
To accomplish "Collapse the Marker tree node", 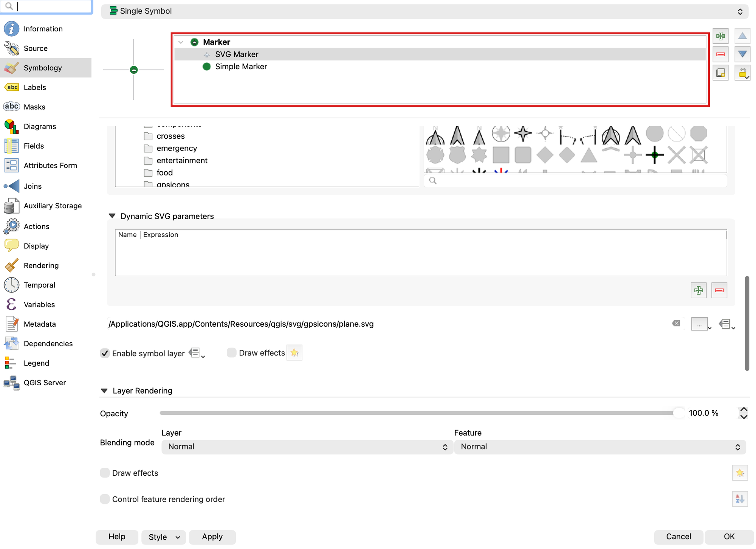I will point(181,42).
